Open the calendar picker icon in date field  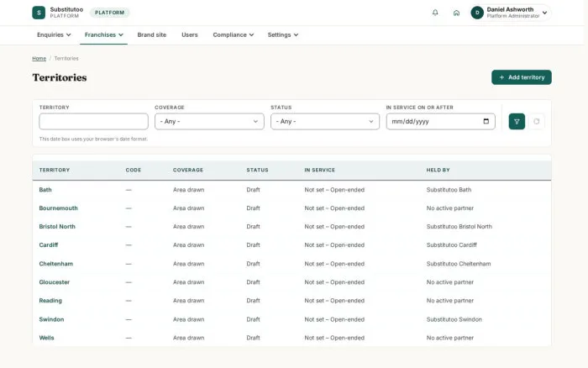[486, 121]
